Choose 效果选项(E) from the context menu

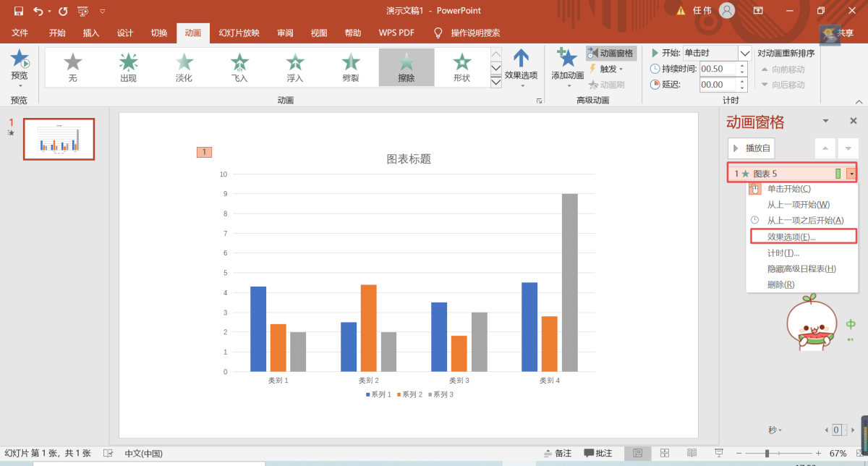point(791,237)
